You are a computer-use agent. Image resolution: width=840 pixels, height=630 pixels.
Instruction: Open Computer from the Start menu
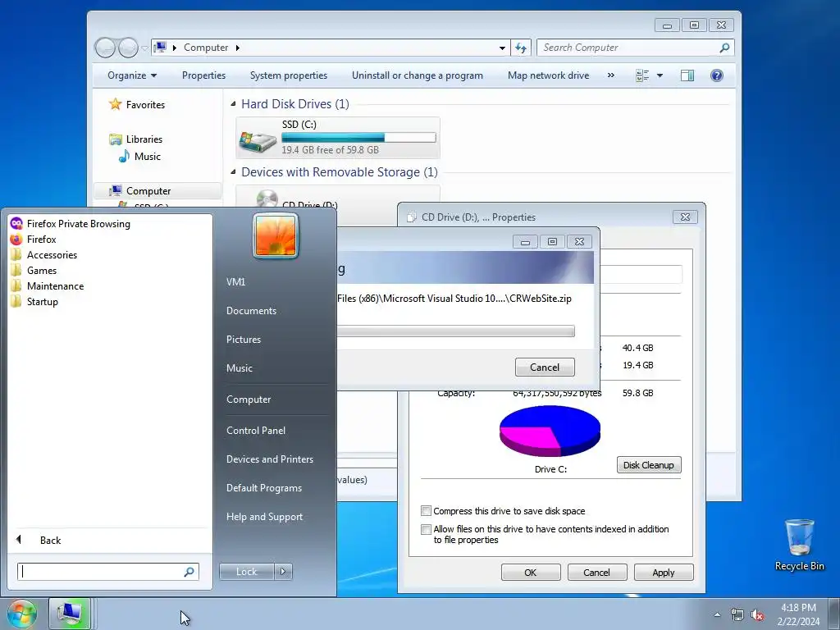click(249, 399)
